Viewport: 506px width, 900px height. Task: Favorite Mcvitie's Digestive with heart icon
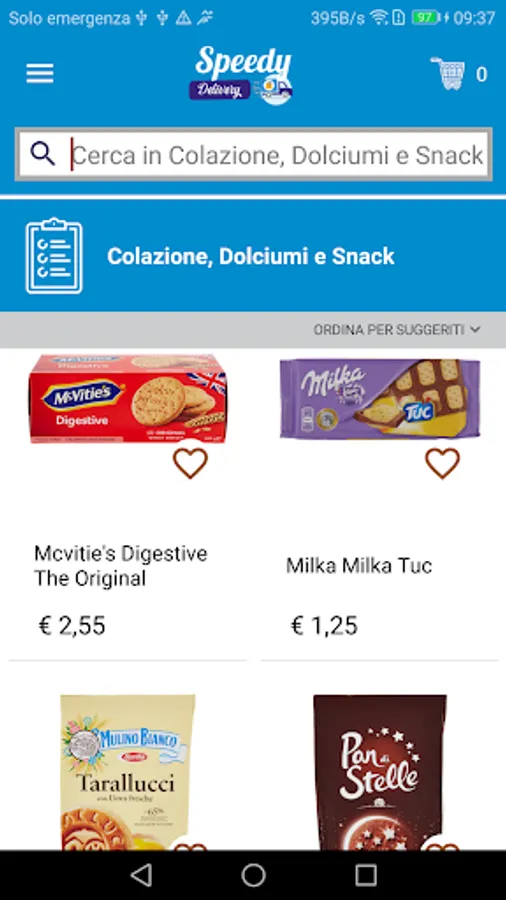tap(190, 463)
